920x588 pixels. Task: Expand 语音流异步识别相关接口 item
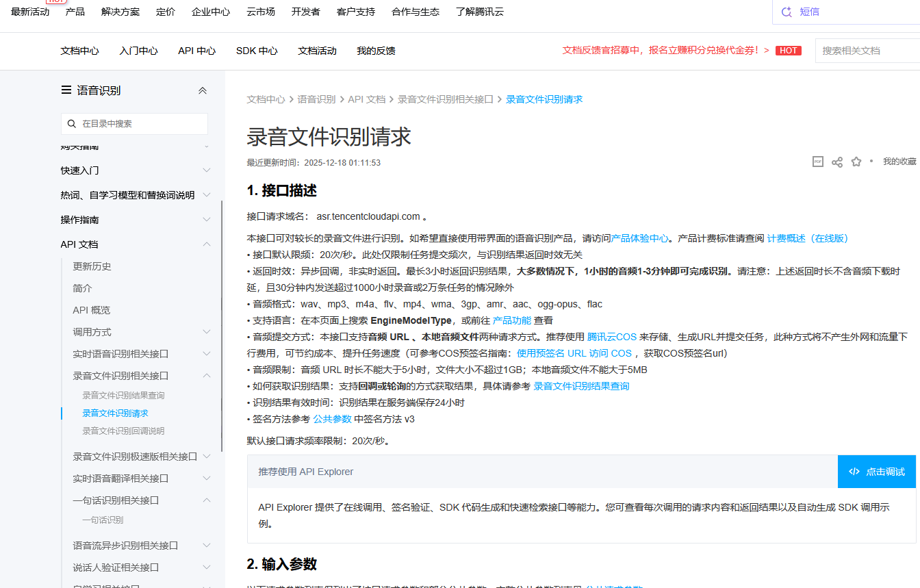[x=207, y=546]
